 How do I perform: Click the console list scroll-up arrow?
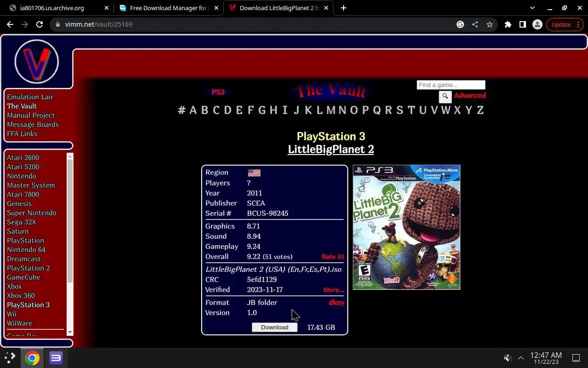[70, 156]
